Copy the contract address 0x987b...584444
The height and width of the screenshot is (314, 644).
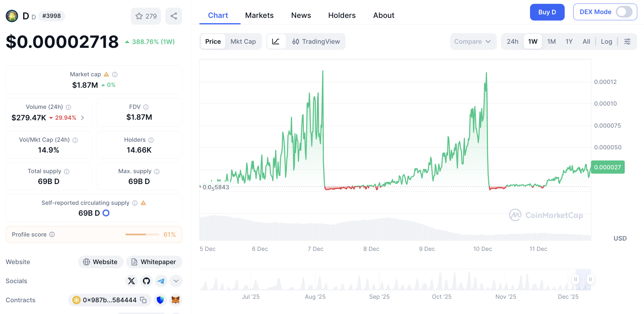143,300
